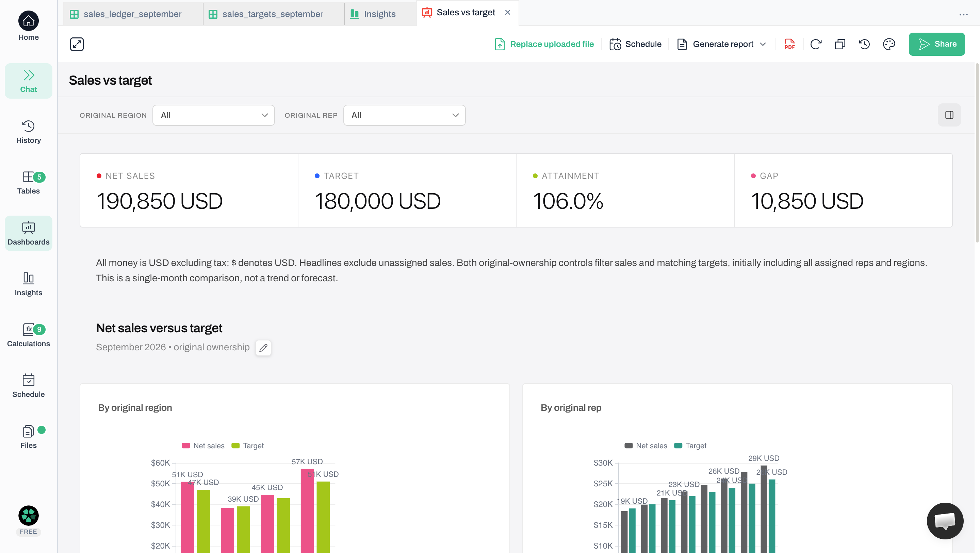Open the Chat panel

(29, 81)
